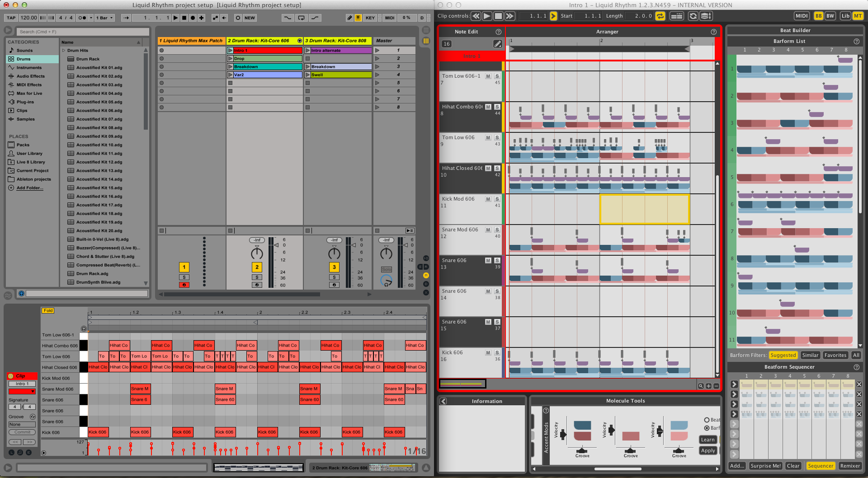This screenshot has height=478, width=868.
Task: Toggle automation arm in Ableton toolbar
Action: [x=215, y=18]
